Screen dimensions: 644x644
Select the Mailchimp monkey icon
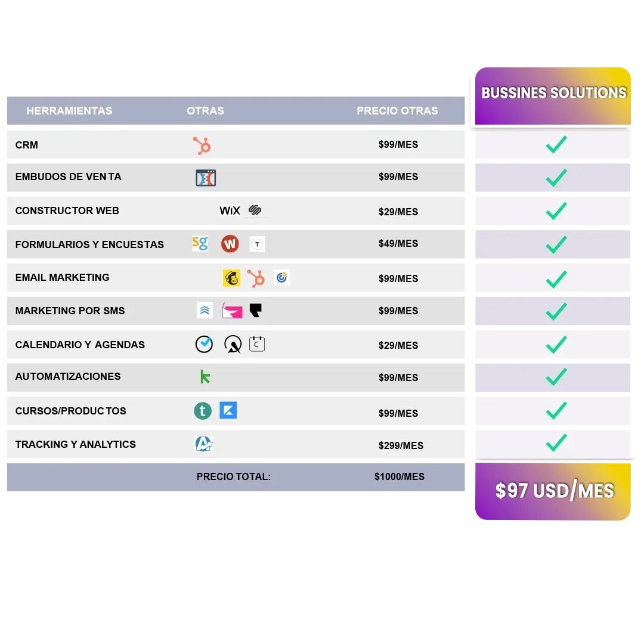point(231,278)
